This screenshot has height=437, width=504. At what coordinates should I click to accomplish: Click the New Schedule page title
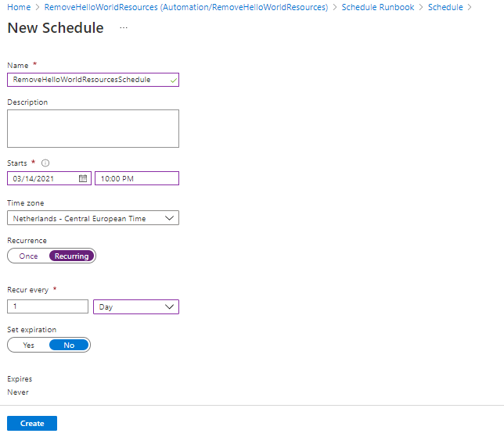click(x=56, y=28)
